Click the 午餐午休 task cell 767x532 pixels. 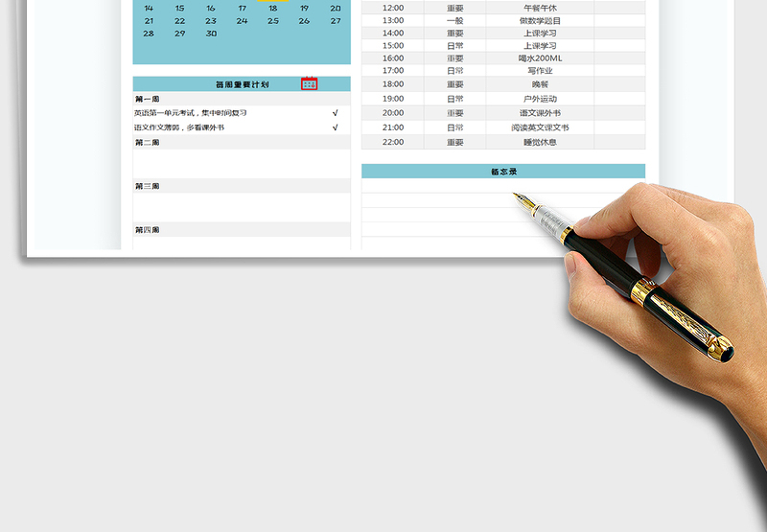click(x=540, y=8)
